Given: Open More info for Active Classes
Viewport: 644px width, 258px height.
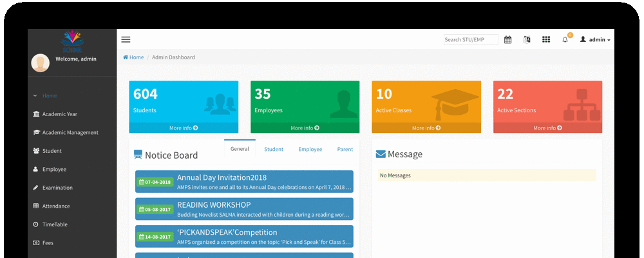Looking at the screenshot, I should point(426,128).
